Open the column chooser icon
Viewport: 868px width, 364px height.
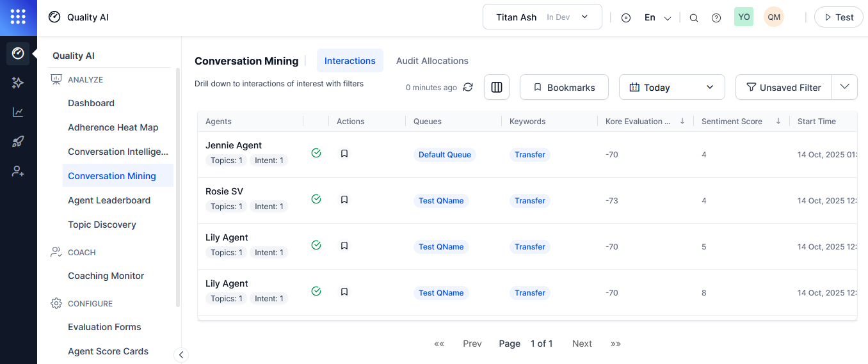[x=496, y=87]
